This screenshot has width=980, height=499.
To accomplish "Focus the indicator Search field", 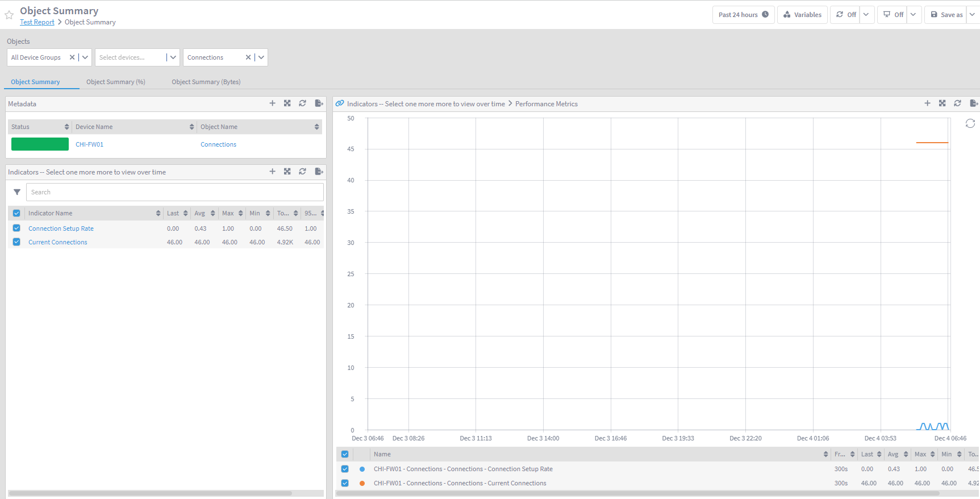I will pos(175,192).
